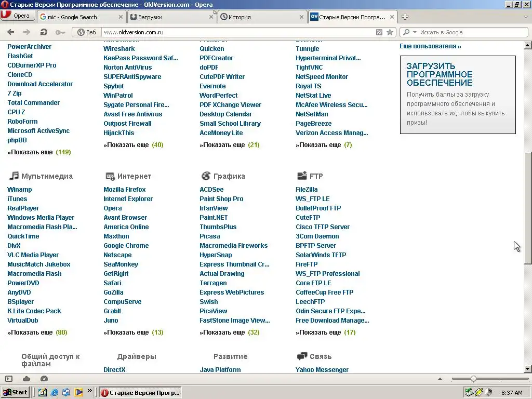Click the scrollbar up arrow

tap(528, 45)
